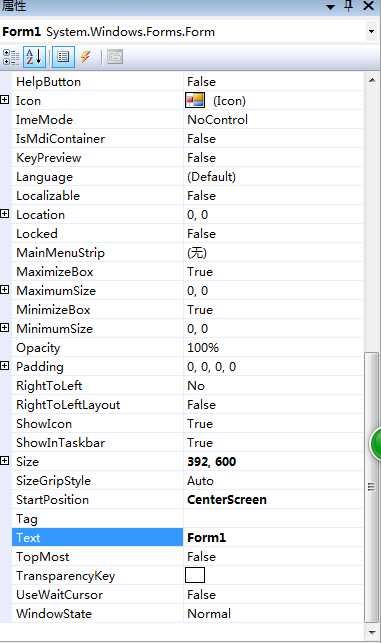Select the MaximizeBox property
Image resolution: width=381 pixels, height=643 pixels.
point(55,272)
